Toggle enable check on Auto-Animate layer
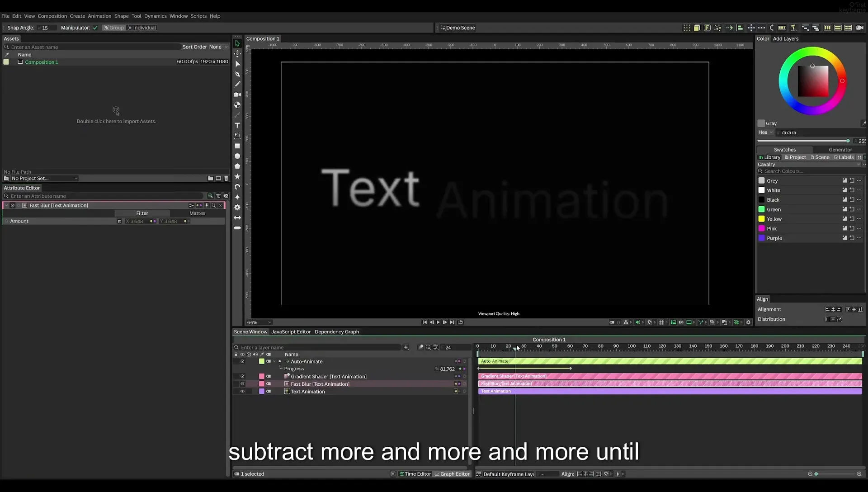 [242, 361]
